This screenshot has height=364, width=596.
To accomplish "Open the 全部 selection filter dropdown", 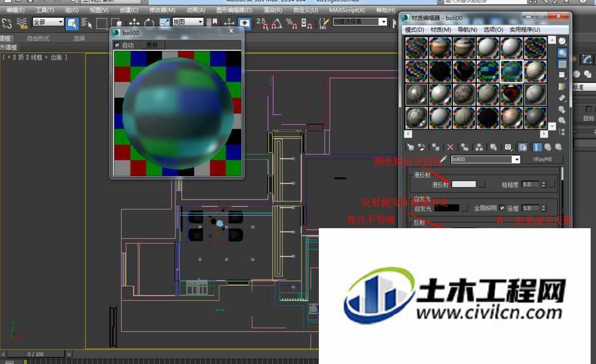I will coord(48,22).
